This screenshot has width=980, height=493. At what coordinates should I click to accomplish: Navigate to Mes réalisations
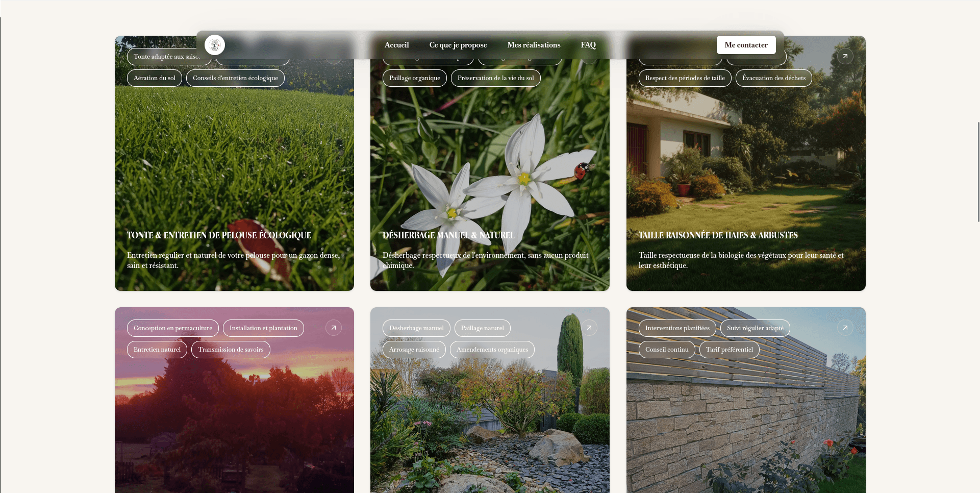click(x=534, y=45)
